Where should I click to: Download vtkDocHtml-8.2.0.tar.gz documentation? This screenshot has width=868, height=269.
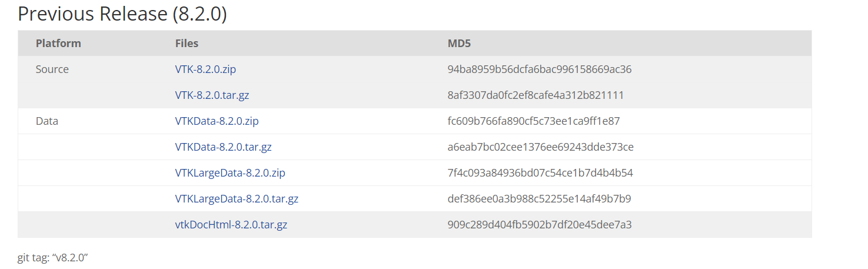click(231, 225)
